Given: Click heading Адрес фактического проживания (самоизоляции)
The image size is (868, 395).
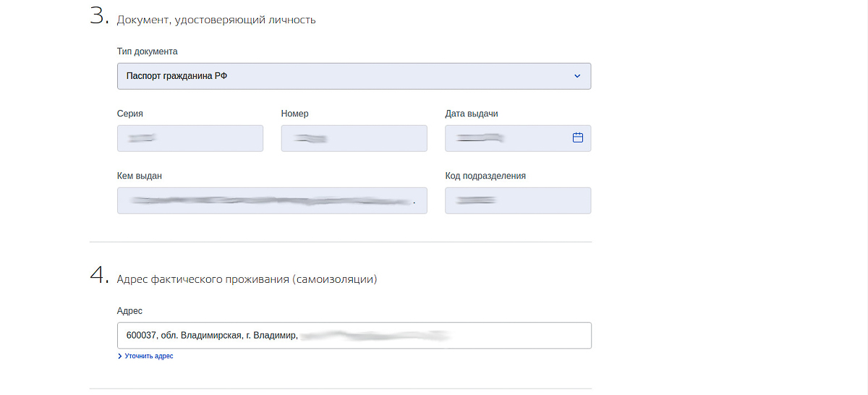Looking at the screenshot, I should (247, 279).
